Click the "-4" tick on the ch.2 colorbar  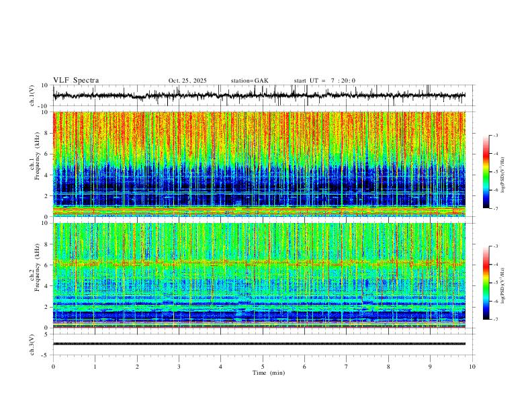495,265
